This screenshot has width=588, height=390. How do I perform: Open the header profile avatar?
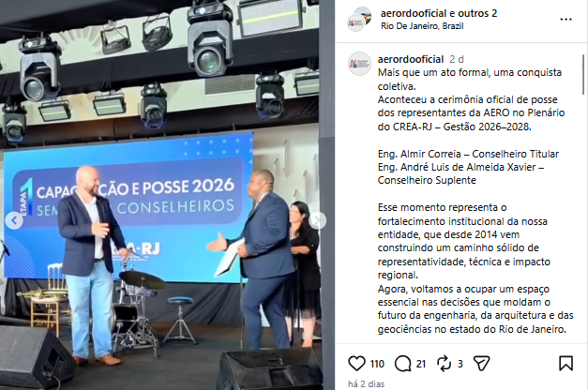[359, 19]
